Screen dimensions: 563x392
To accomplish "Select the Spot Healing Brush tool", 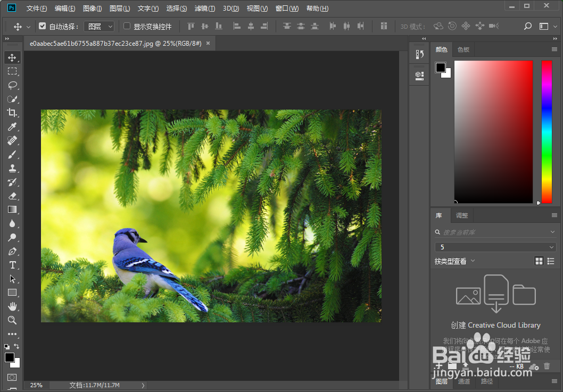I will pos(12,140).
